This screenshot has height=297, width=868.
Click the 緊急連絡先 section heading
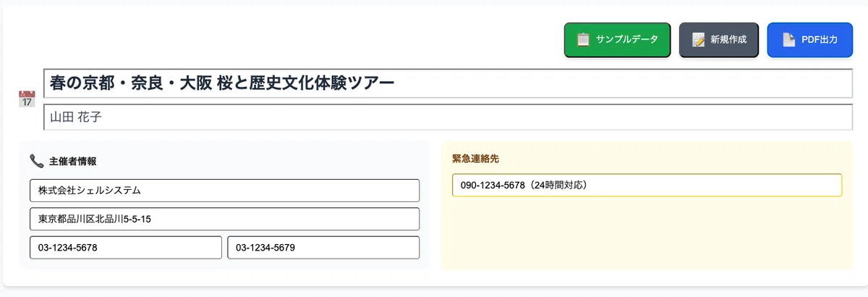475,158
